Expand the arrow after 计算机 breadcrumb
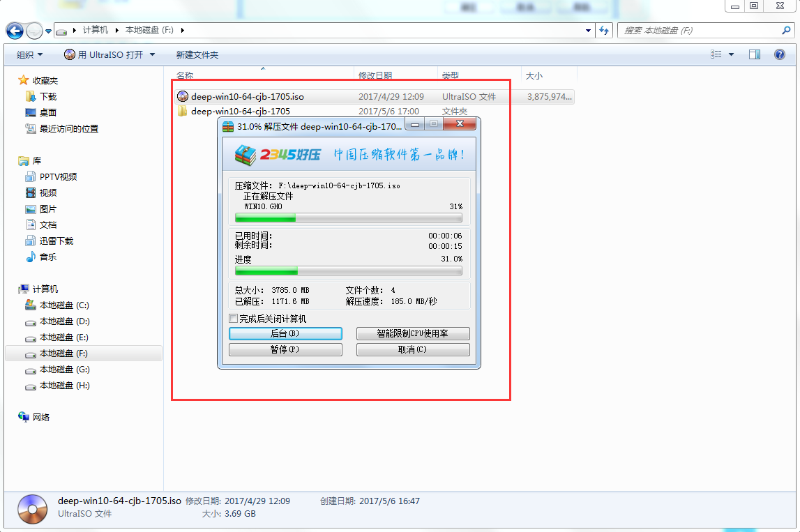 [117, 30]
